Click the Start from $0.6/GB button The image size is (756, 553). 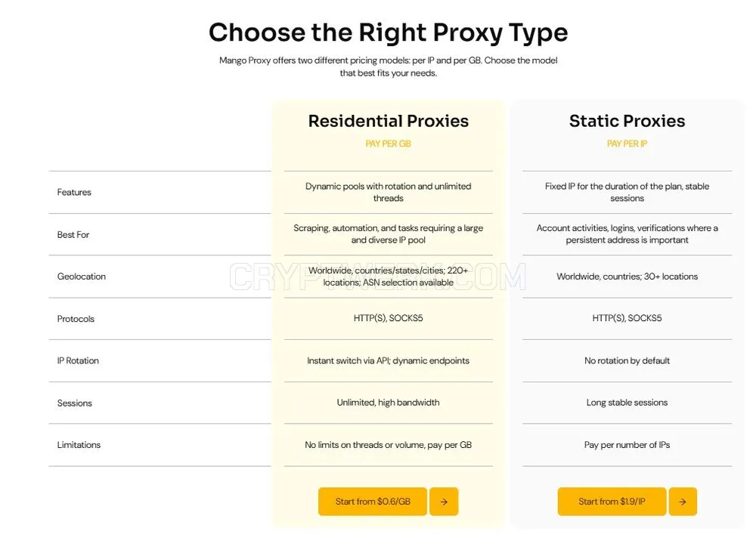click(x=373, y=502)
